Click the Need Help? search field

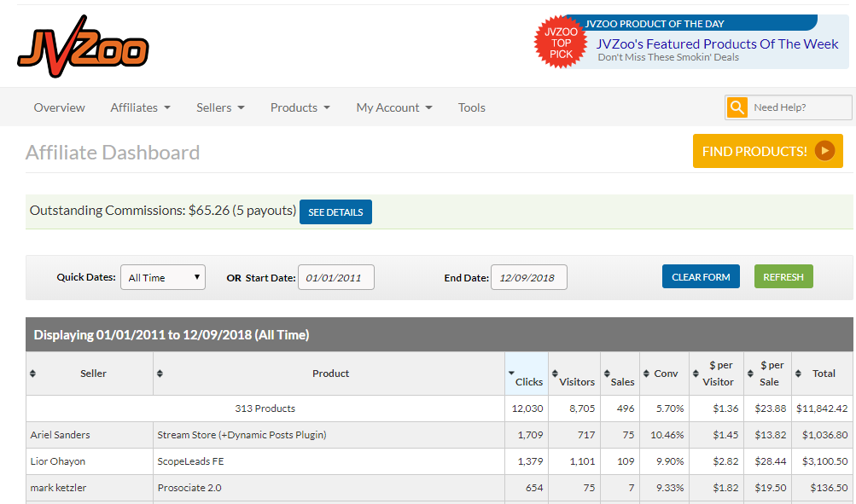point(799,107)
